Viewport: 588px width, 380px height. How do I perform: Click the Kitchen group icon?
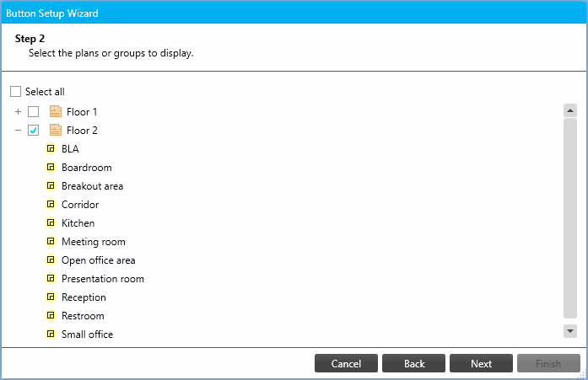pos(51,222)
